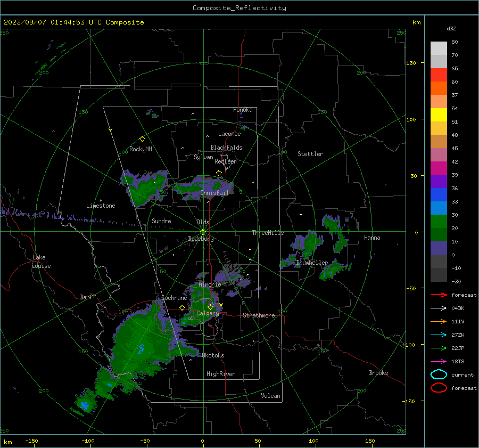This screenshot has width=479, height=448.
Task: Click the yellow diamond marker above RockyMH
Action: (142, 139)
